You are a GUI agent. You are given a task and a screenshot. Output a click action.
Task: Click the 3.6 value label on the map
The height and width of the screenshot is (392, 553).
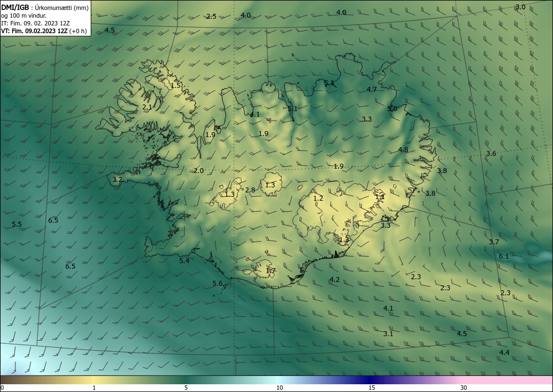point(491,153)
